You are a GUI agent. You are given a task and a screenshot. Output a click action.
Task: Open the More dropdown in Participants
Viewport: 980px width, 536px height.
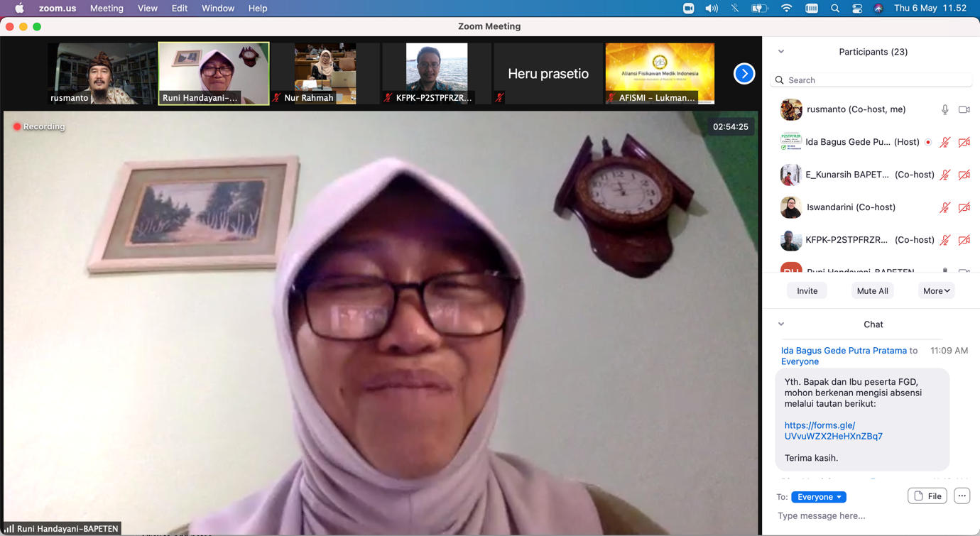click(x=936, y=291)
